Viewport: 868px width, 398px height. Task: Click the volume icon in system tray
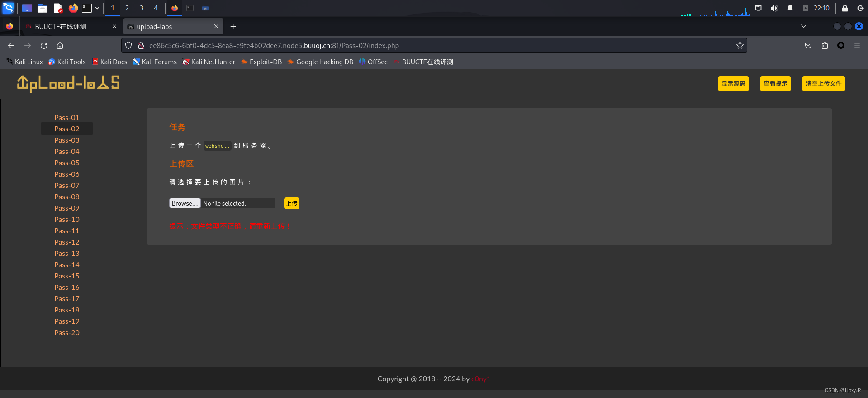click(x=774, y=8)
